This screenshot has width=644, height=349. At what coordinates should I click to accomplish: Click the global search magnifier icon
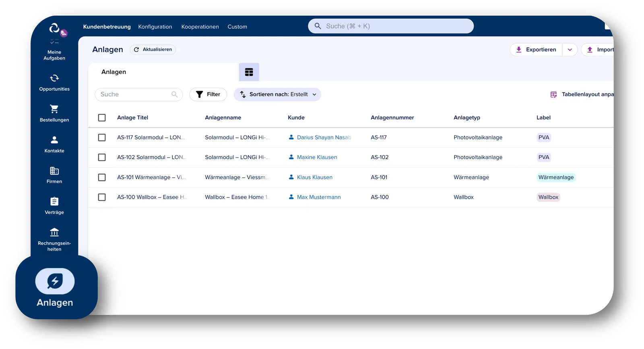[x=318, y=26]
